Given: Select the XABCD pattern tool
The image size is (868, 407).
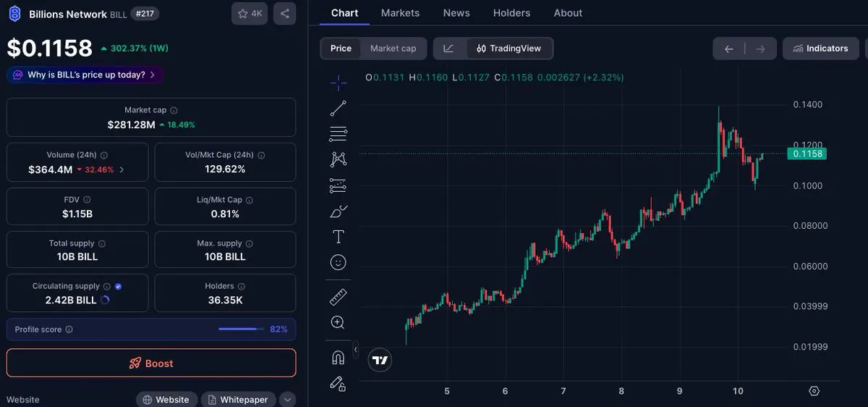Looking at the screenshot, I should pyautogui.click(x=339, y=159).
